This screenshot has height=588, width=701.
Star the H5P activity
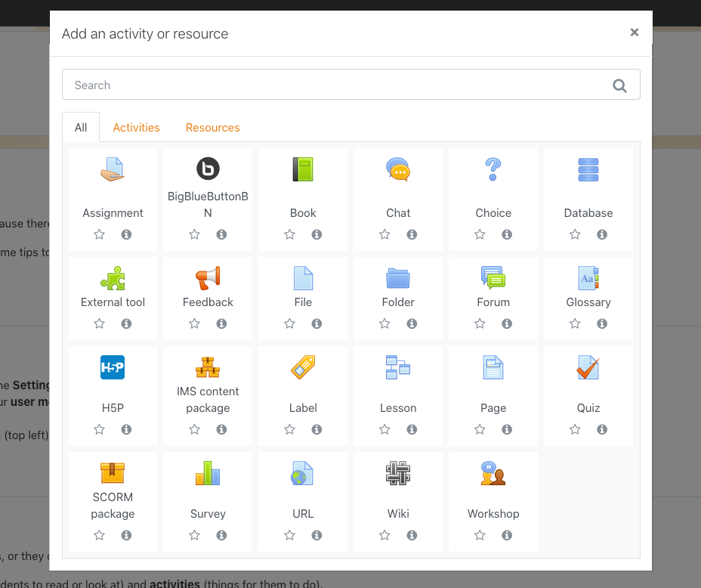99,429
